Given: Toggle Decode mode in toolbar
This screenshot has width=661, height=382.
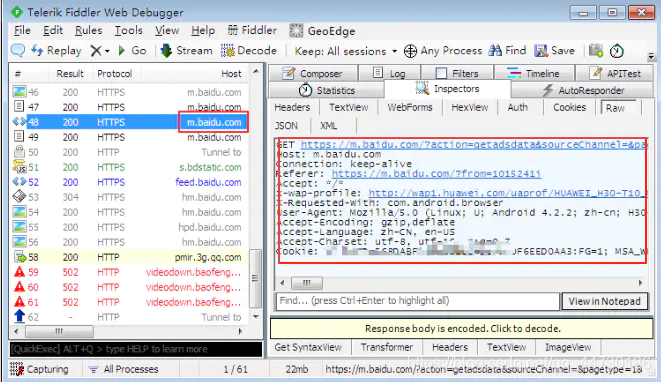Looking at the screenshot, I should click(249, 51).
